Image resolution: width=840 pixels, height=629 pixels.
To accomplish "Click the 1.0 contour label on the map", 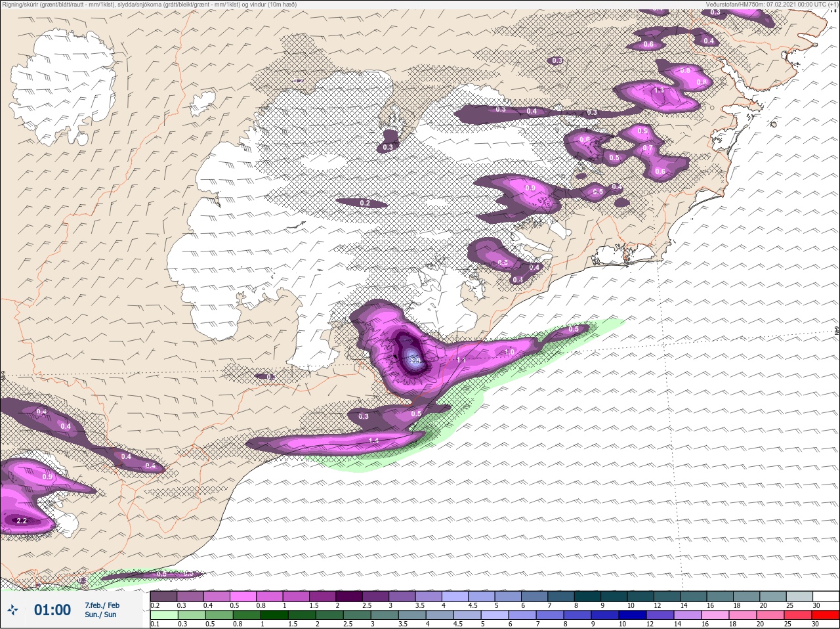I will (509, 352).
